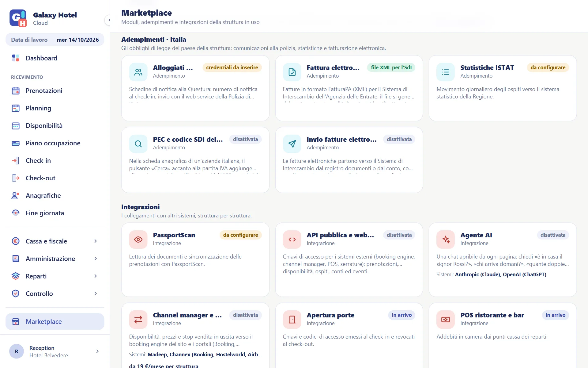Click the Agente AI disattivata badge
This screenshot has height=368, width=588.
click(553, 235)
